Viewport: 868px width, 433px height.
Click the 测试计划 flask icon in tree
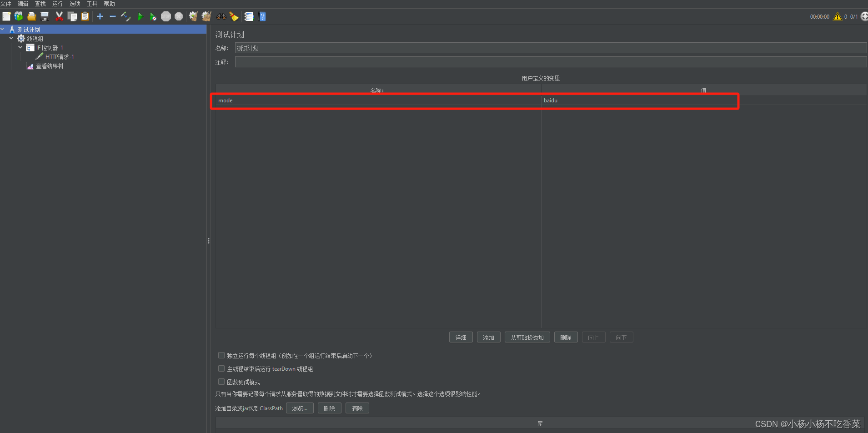(12, 30)
